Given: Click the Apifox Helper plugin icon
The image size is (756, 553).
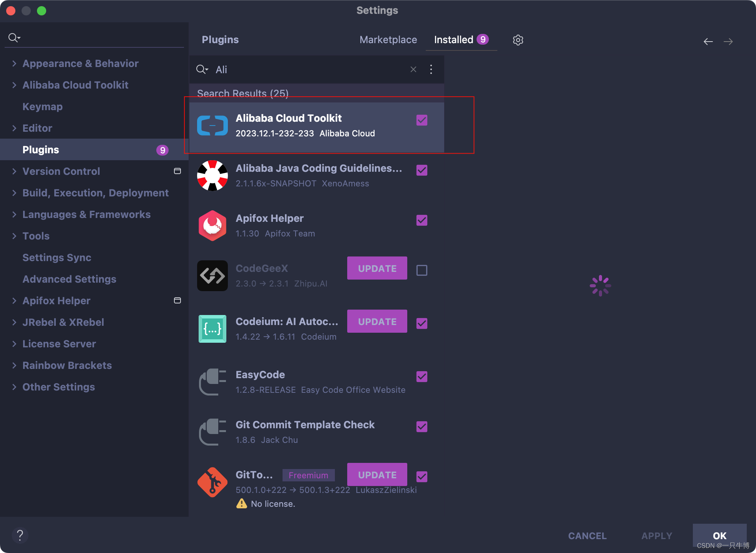Looking at the screenshot, I should pos(212,226).
